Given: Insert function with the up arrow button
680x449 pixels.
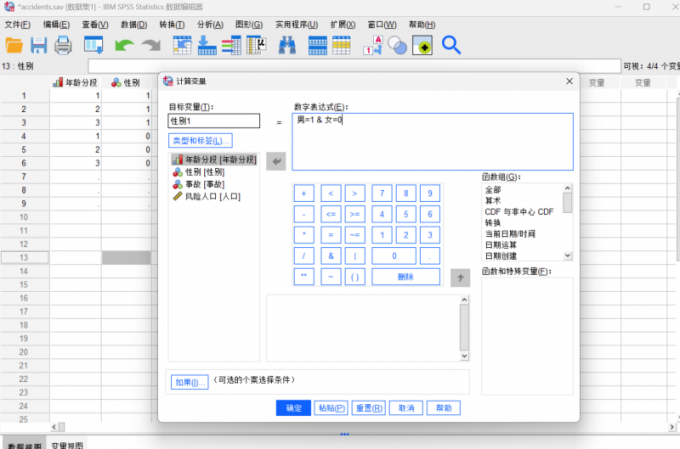Looking at the screenshot, I should (x=460, y=278).
